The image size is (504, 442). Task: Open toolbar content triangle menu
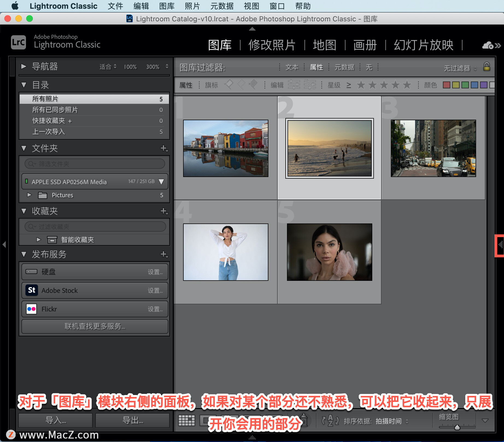(485, 421)
